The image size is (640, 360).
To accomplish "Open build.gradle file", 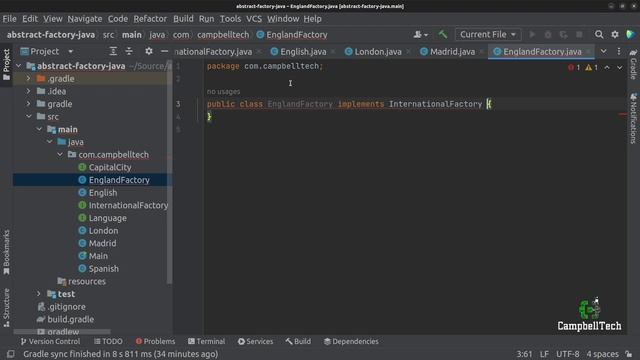I will point(70,319).
